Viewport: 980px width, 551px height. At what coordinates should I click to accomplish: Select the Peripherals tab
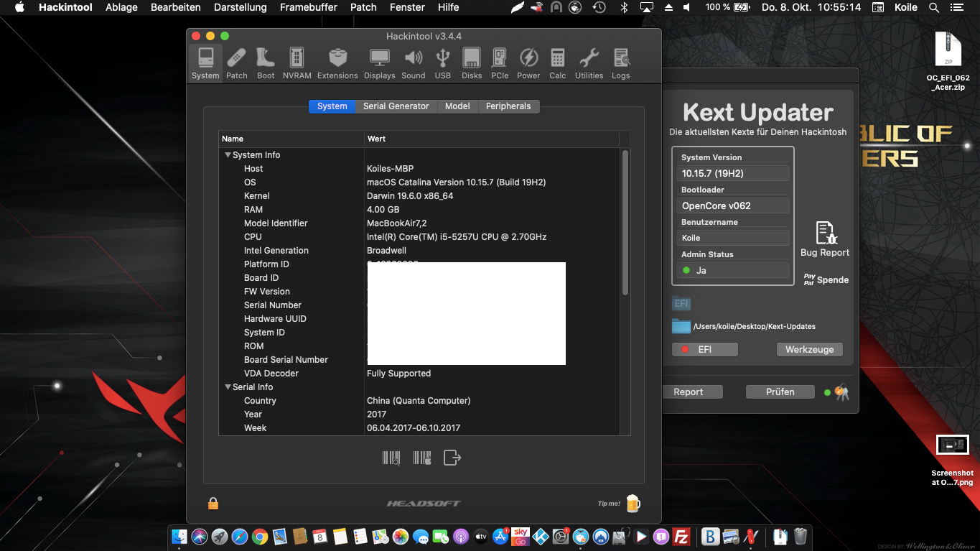(x=508, y=106)
